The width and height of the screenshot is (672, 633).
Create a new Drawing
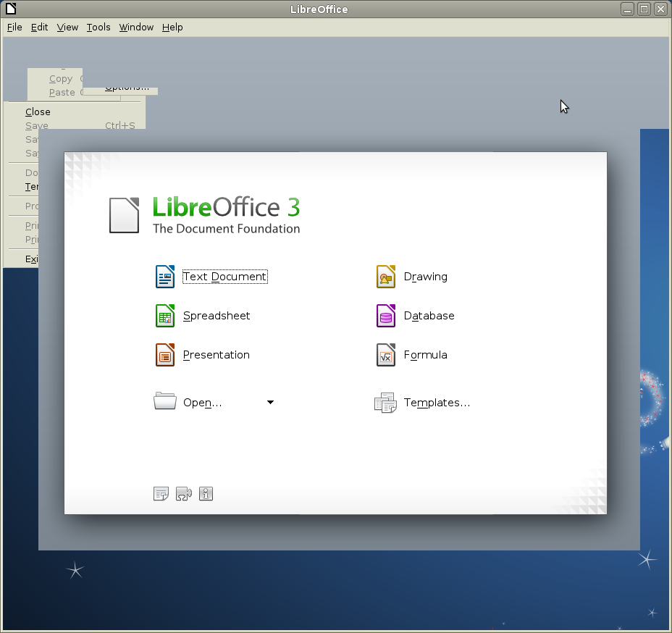click(426, 277)
